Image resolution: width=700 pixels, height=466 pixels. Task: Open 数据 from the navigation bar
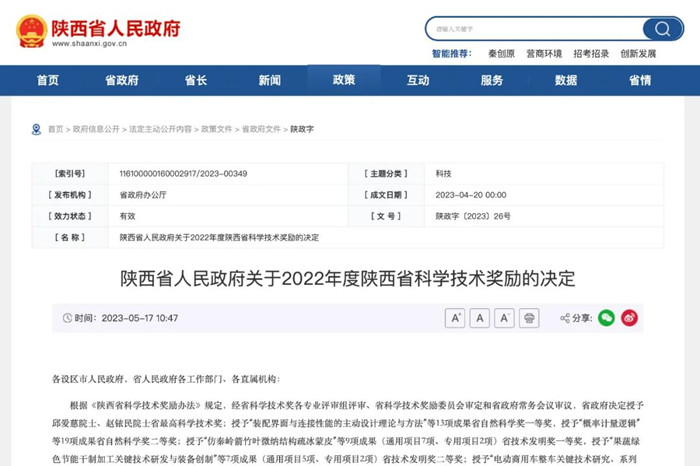pyautogui.click(x=566, y=80)
